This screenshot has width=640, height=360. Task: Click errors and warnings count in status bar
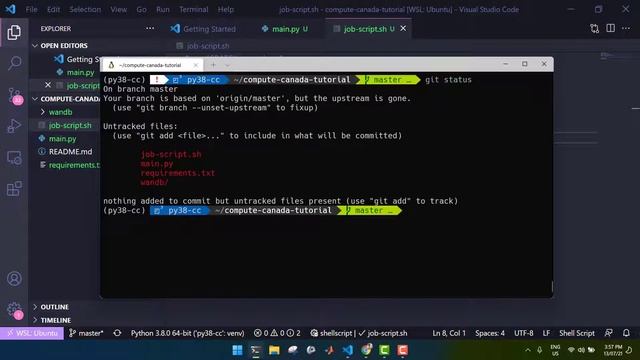pos(277,333)
